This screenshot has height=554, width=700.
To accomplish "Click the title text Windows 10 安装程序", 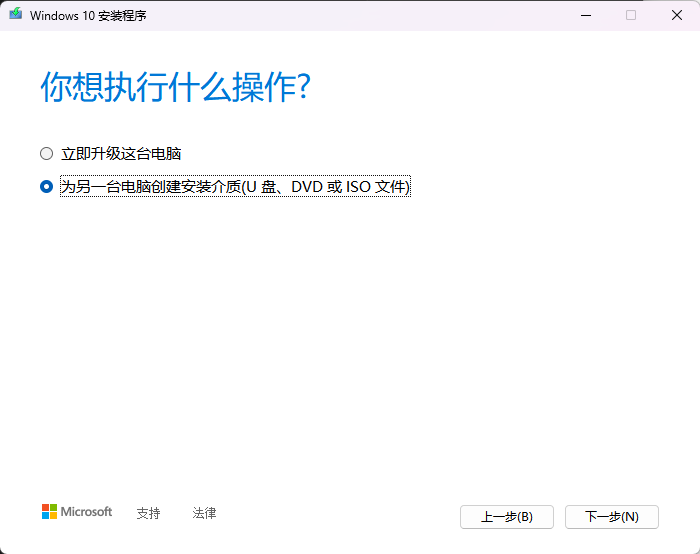I will point(88,16).
